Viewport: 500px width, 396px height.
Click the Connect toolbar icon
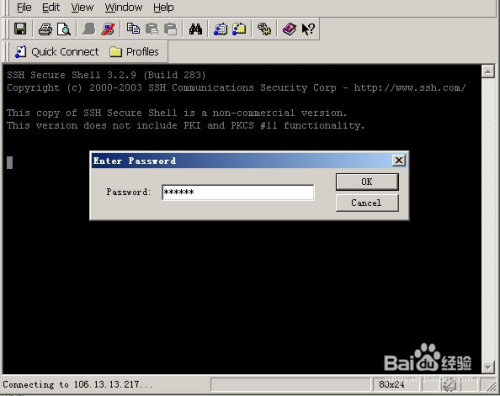click(89, 29)
